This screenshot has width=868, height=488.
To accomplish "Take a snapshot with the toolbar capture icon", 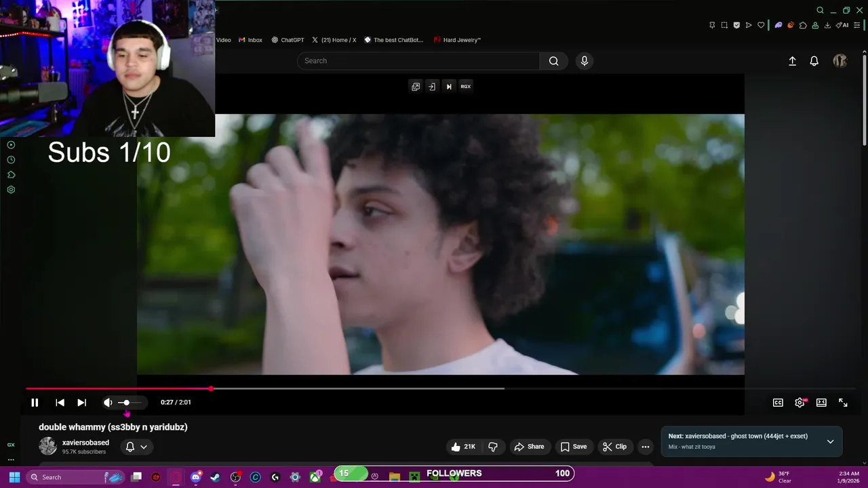I will 724,25.
